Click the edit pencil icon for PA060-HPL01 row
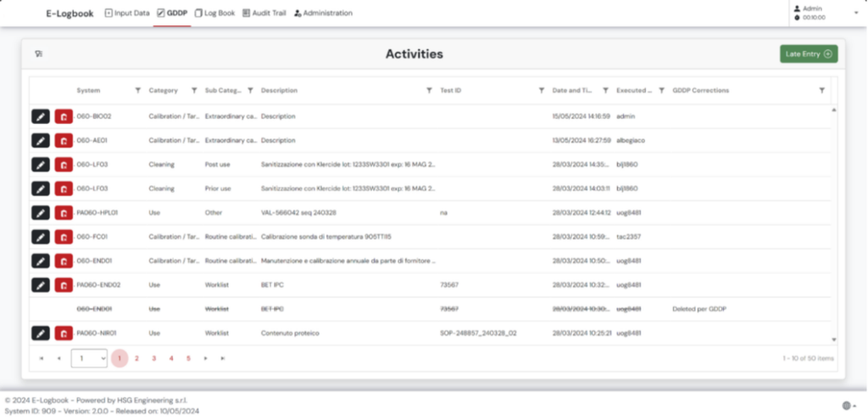Image resolution: width=868 pixels, height=420 pixels. [40, 212]
